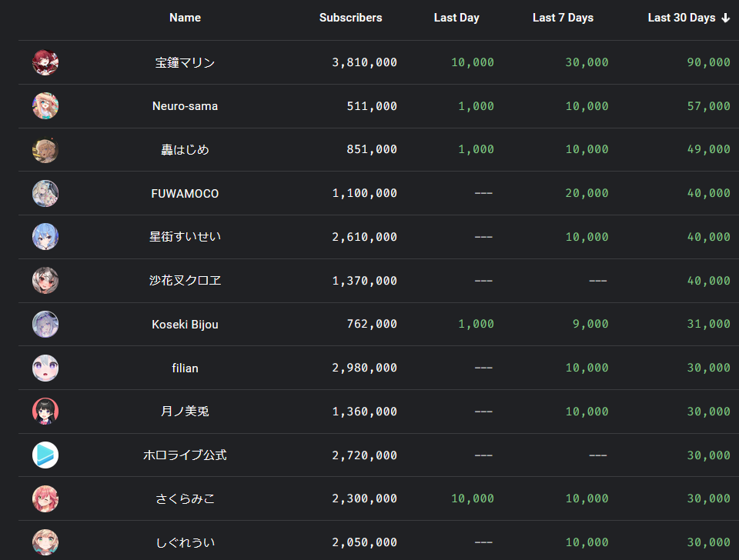The image size is (739, 560).
Task: Click filian's channel avatar
Action: [x=45, y=368]
